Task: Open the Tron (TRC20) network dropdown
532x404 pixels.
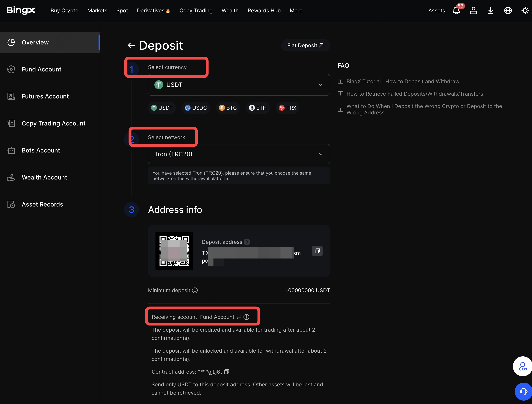Action: (x=321, y=154)
